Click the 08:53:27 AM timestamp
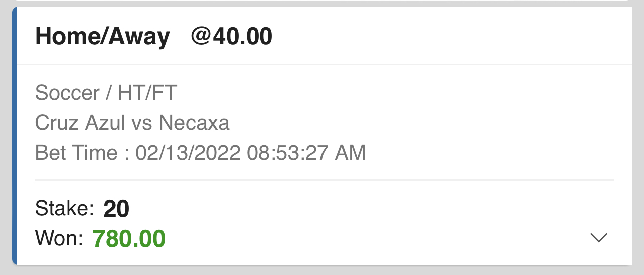Viewport: 644px width, 275px height. pyautogui.click(x=306, y=153)
